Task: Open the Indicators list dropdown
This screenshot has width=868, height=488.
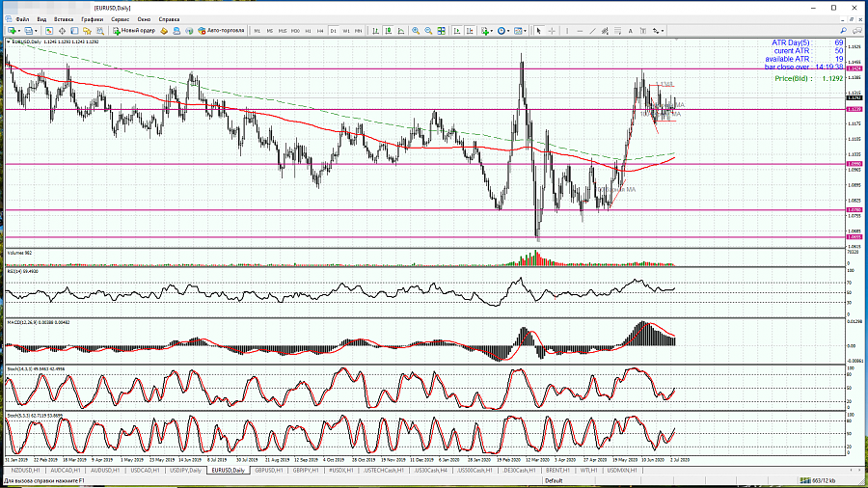Action: [485, 31]
